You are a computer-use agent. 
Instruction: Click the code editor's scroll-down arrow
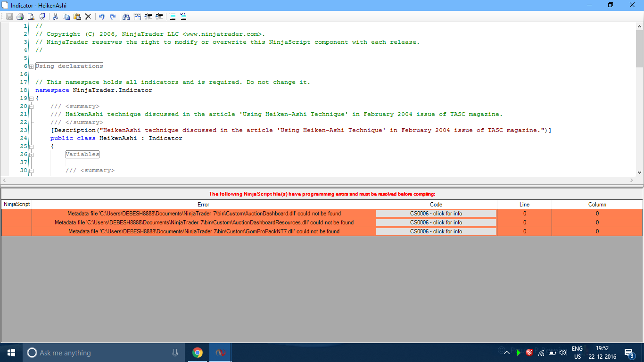(640, 173)
